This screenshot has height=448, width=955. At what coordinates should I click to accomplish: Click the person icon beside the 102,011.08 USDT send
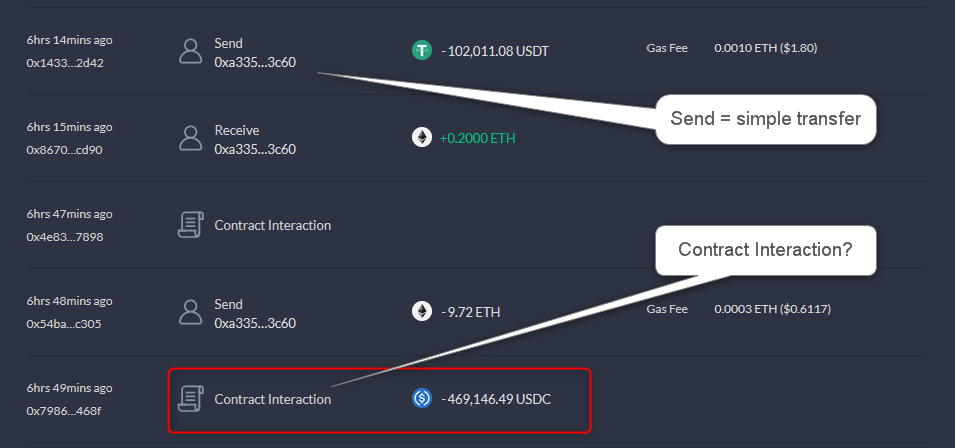tap(190, 52)
